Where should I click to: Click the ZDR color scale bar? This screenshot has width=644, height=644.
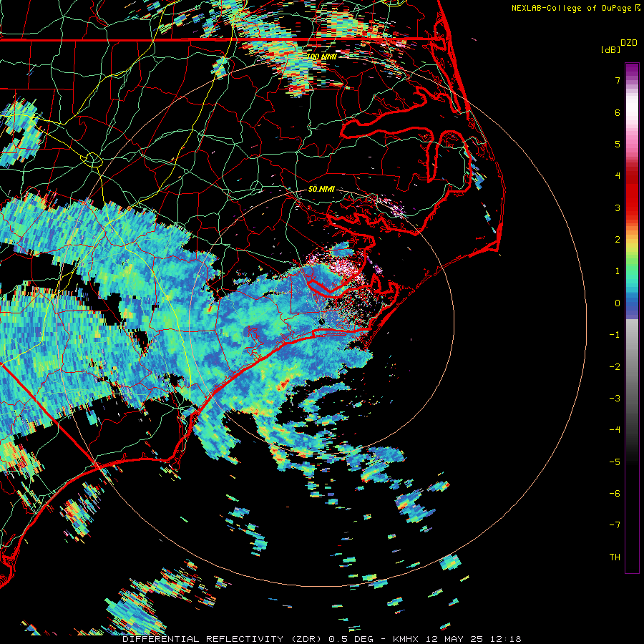tap(632, 318)
